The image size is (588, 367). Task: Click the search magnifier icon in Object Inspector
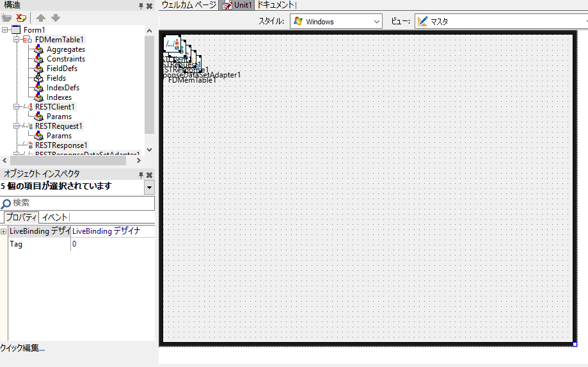[x=6, y=204]
